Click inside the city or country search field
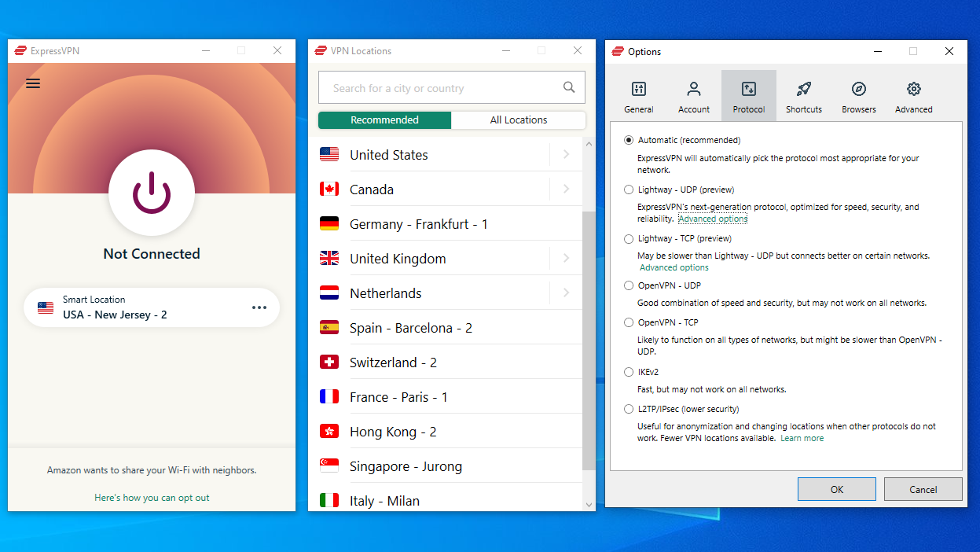The width and height of the screenshot is (980, 552). coord(440,87)
